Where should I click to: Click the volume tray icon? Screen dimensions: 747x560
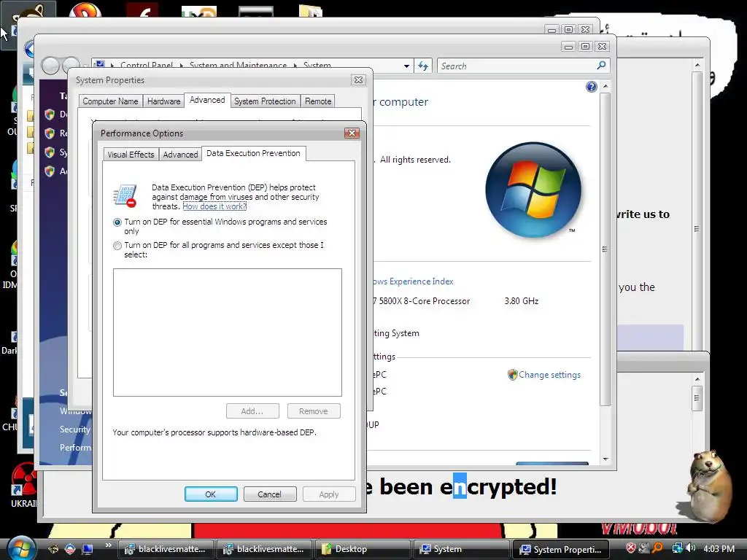[x=690, y=548]
